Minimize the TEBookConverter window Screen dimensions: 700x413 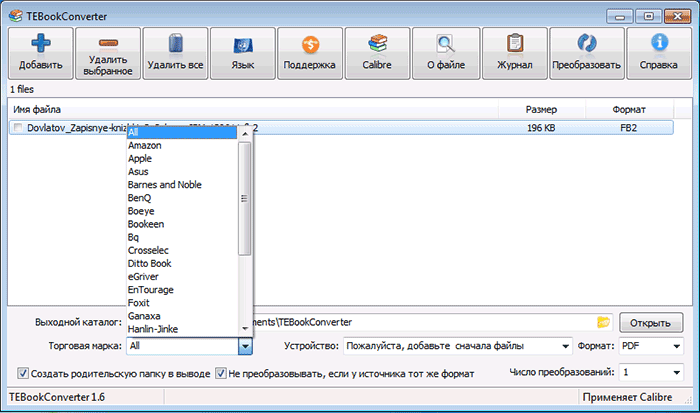pyautogui.click(x=620, y=17)
